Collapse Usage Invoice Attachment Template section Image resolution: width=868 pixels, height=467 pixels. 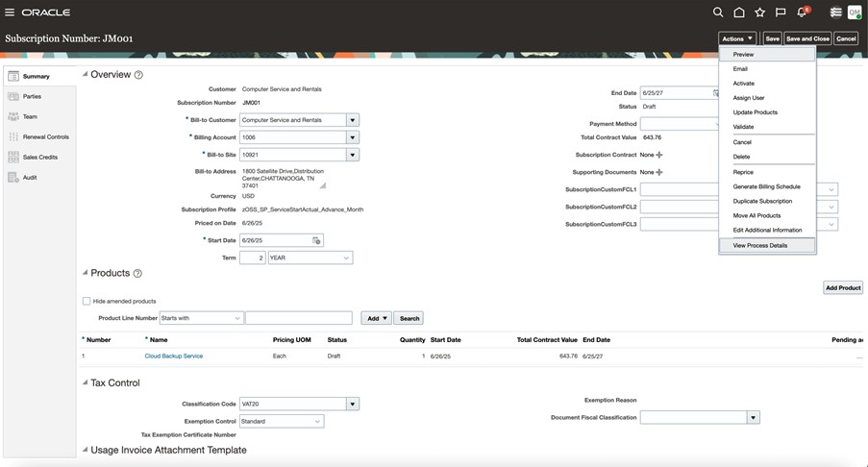(86, 450)
